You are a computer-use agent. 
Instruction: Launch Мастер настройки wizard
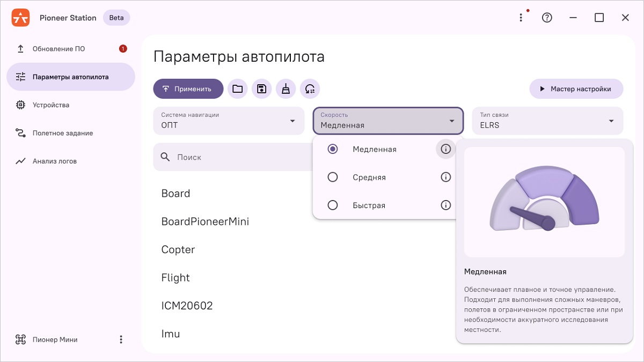[x=576, y=89]
